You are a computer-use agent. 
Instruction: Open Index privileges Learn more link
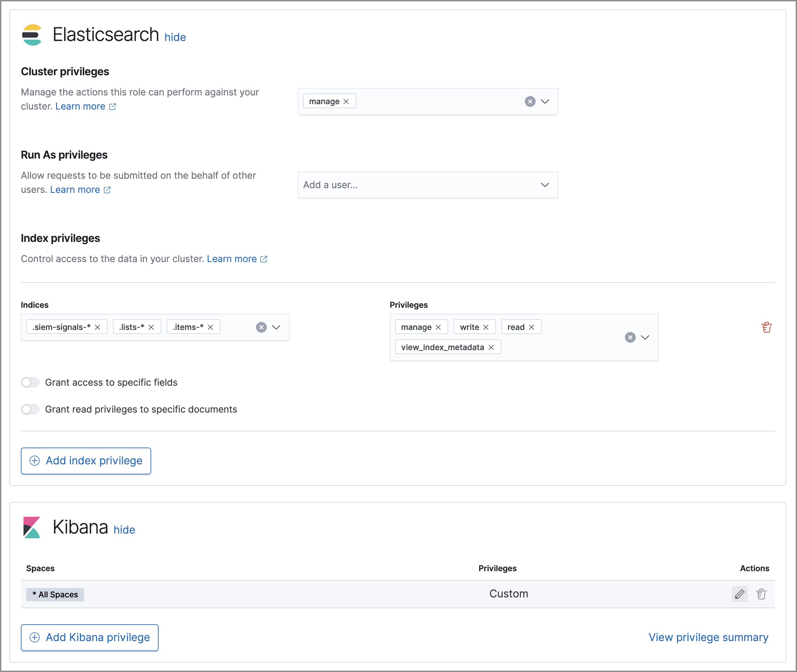tap(237, 259)
